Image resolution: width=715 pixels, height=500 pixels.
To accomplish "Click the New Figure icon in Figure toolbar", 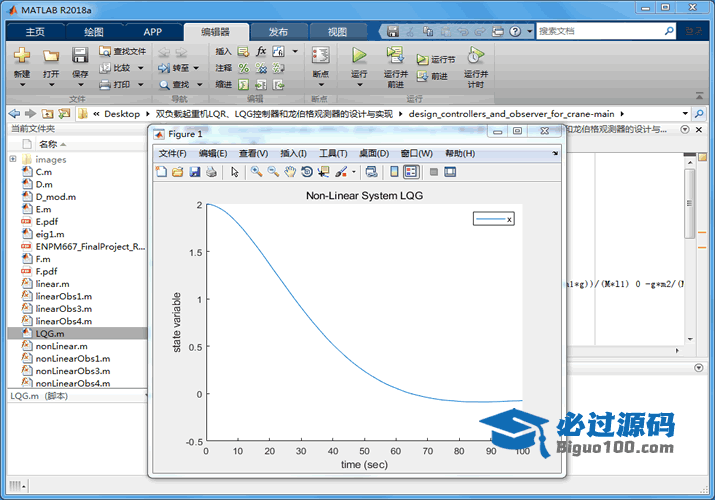I will [161, 172].
